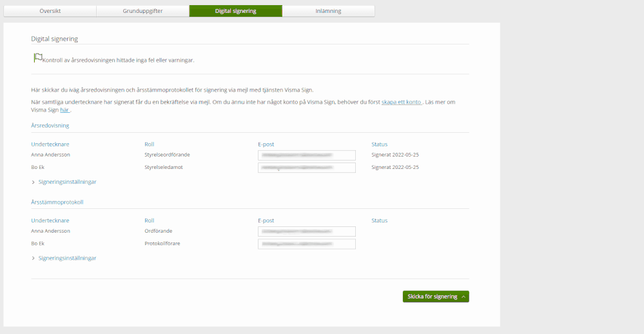Viewport: 644px width, 334px height.
Task: Click the Digital signering page heading
Action: pos(54,39)
